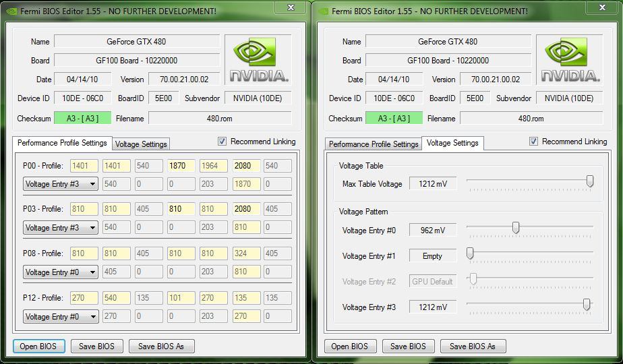The height and width of the screenshot is (364, 623).
Task: Toggle Recommend Linking checkbox in left window
Action: [222, 141]
